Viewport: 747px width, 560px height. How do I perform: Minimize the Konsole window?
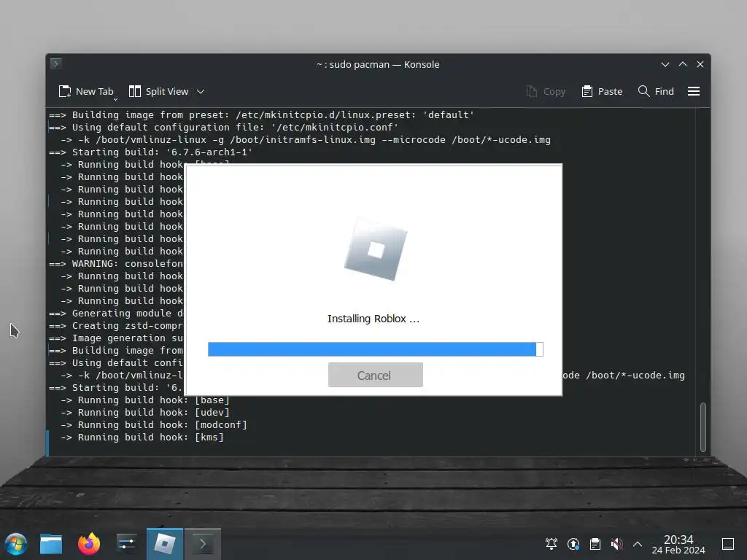tap(665, 64)
